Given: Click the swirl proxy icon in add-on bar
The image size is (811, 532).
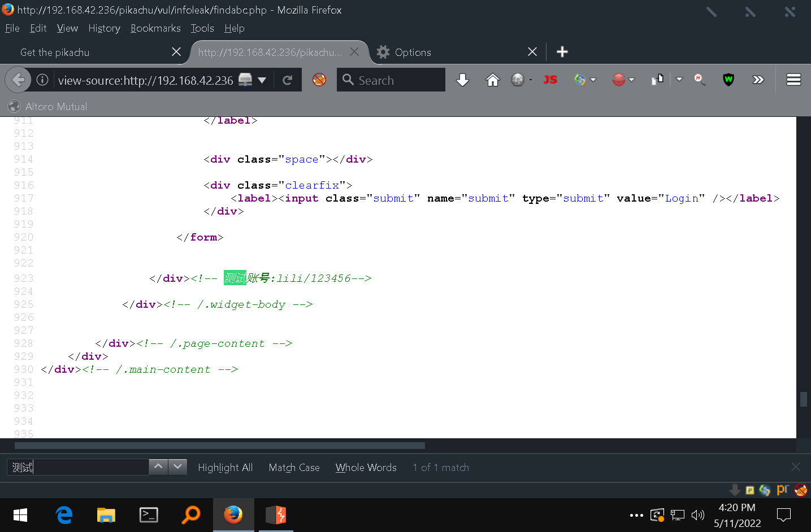Looking at the screenshot, I should click(x=765, y=490).
